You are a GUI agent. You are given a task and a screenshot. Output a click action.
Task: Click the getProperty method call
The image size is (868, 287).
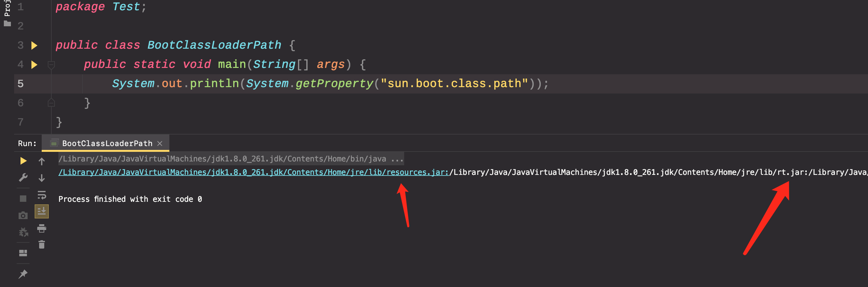click(x=334, y=84)
